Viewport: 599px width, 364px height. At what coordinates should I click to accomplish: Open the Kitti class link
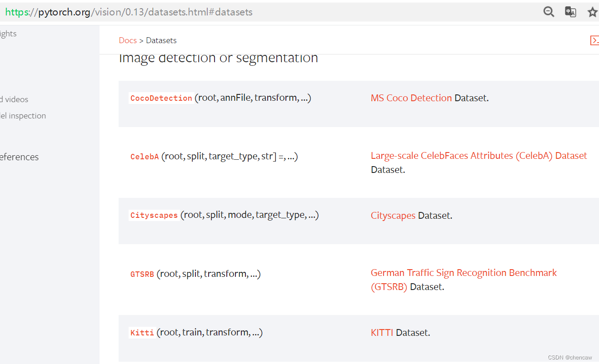click(142, 333)
